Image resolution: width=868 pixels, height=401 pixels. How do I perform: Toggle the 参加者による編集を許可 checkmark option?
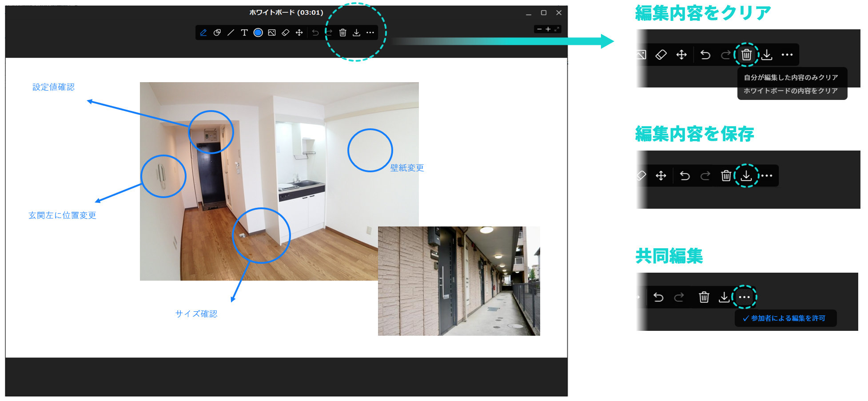coord(784,318)
